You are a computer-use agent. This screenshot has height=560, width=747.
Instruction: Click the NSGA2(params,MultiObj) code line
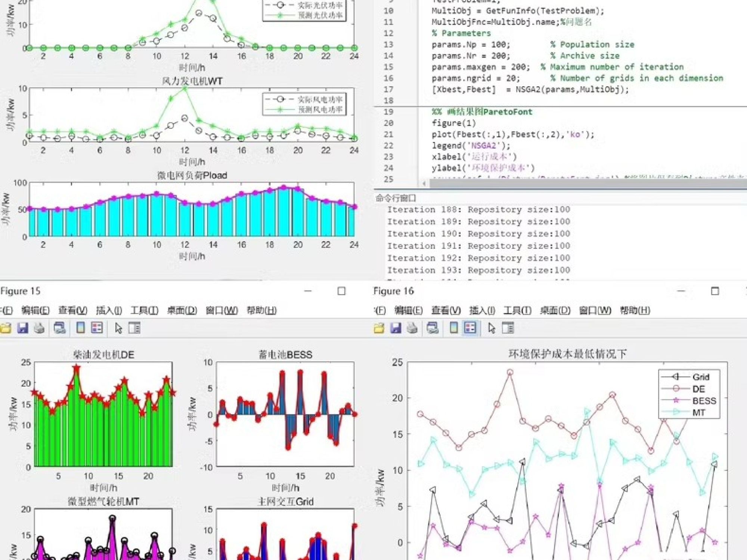point(530,90)
